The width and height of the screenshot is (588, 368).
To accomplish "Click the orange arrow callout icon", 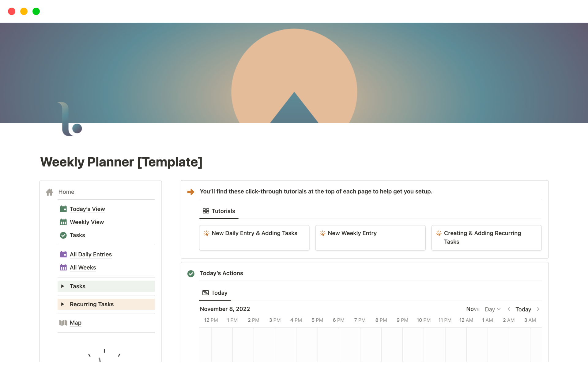I will [x=191, y=192].
